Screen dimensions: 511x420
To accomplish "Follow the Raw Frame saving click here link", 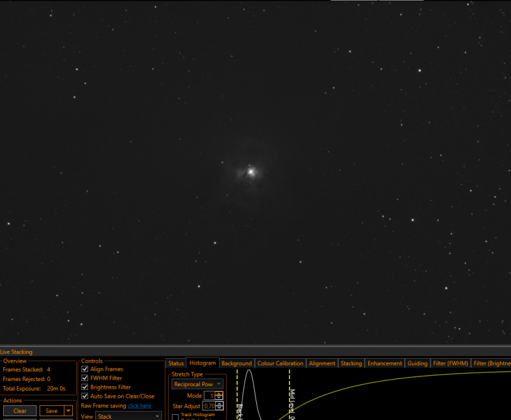I will 139,406.
